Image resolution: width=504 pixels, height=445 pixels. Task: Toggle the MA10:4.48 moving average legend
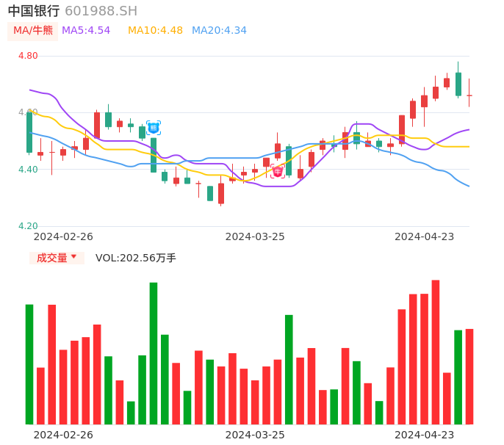155,31
